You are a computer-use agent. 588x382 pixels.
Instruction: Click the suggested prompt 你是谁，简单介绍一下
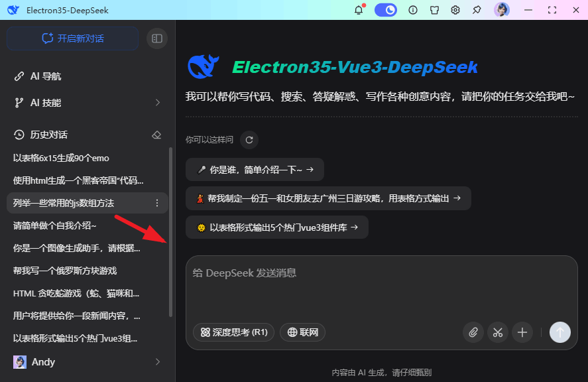tap(255, 169)
